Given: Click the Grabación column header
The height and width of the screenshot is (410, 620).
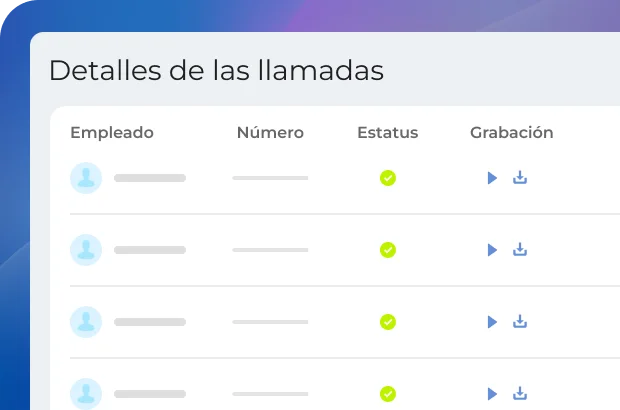Looking at the screenshot, I should 511,133.
